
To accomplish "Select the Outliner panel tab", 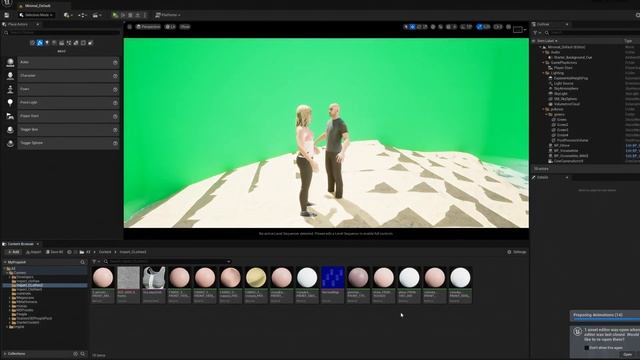I will coord(543,24).
